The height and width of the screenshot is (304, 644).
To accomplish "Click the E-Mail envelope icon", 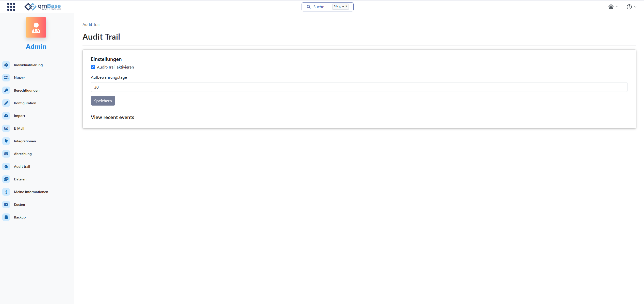I will pos(6,128).
